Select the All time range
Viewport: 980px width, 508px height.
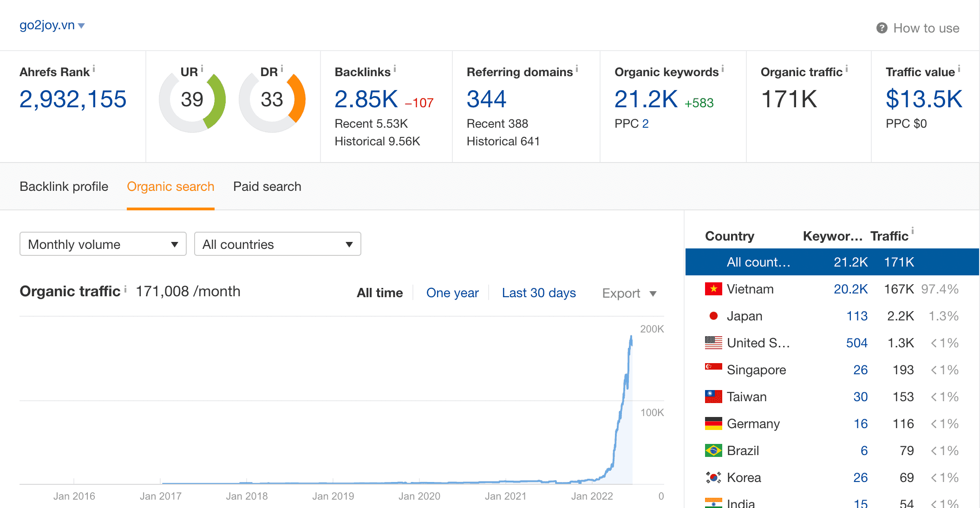pyautogui.click(x=379, y=293)
